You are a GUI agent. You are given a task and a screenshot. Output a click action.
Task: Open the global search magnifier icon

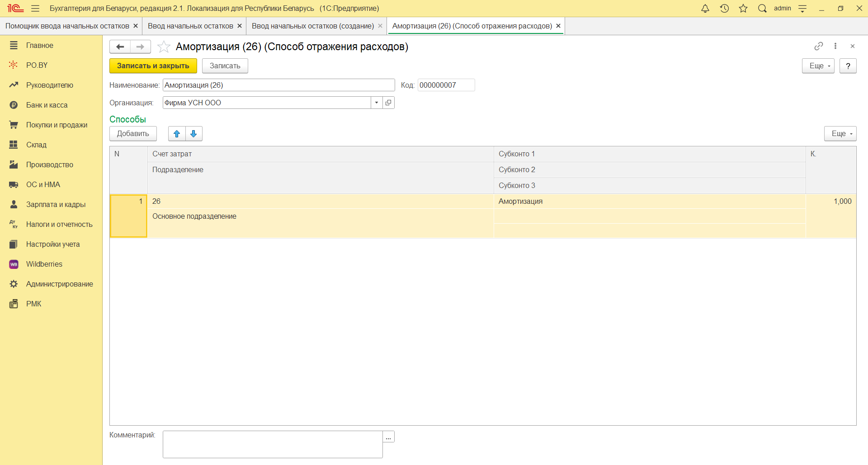[x=762, y=9]
